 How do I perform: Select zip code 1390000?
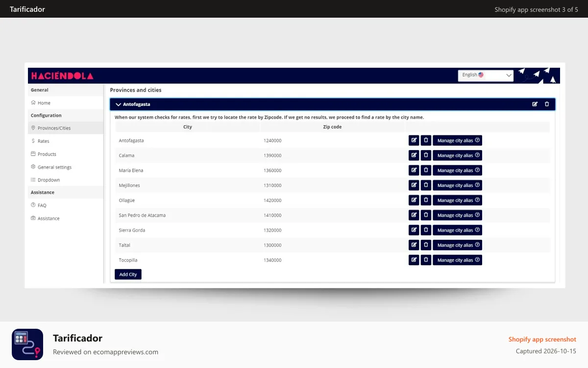(272, 156)
